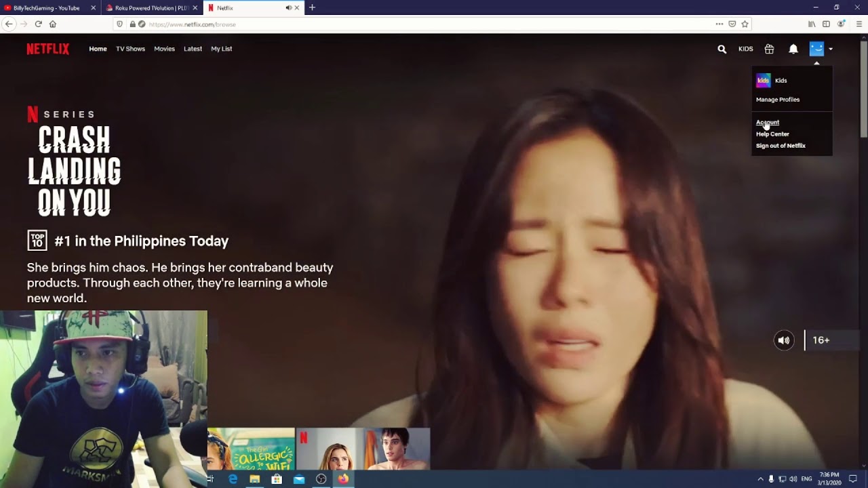Reload the page

[x=38, y=24]
